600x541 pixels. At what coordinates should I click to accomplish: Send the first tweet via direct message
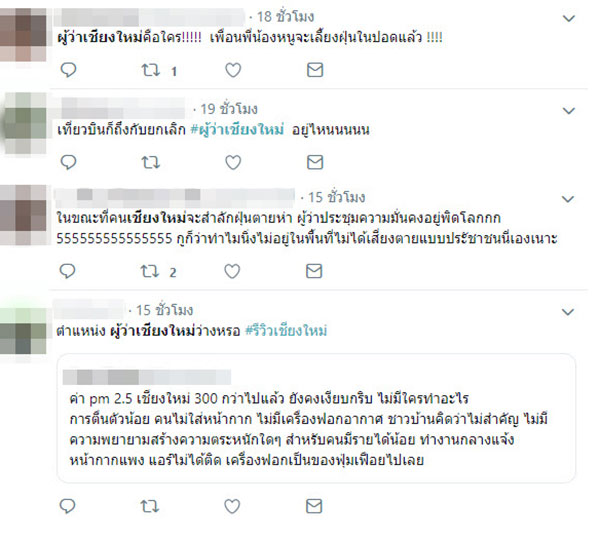coord(315,70)
